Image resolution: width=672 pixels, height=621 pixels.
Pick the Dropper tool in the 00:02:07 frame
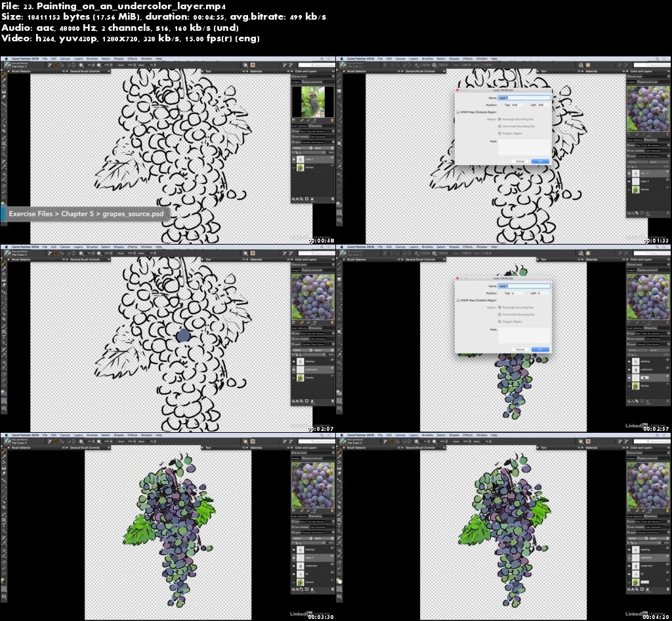(4, 269)
